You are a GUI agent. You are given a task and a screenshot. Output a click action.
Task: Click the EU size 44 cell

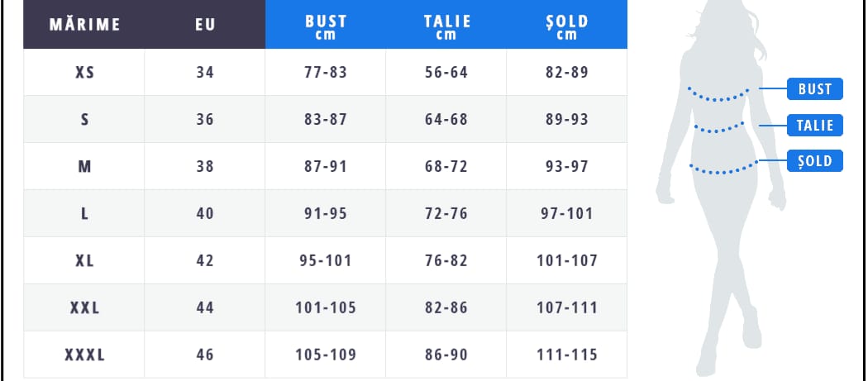pyautogui.click(x=205, y=308)
